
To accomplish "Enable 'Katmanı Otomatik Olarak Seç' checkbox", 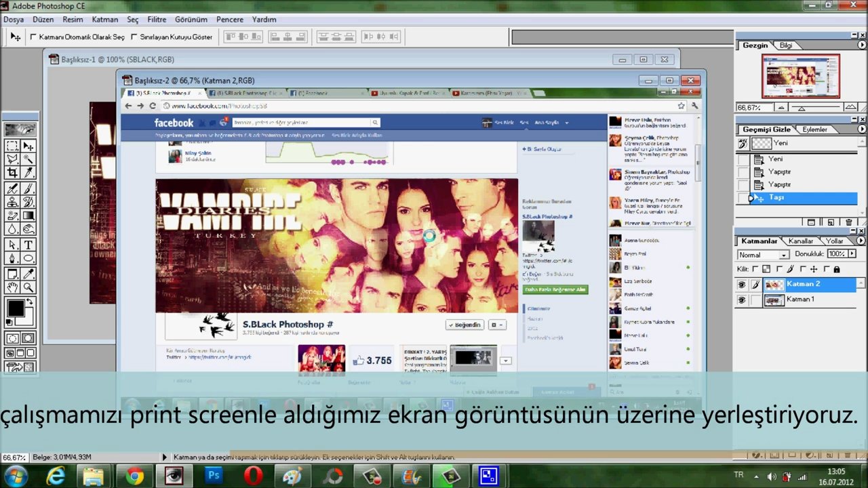I will pyautogui.click(x=33, y=37).
